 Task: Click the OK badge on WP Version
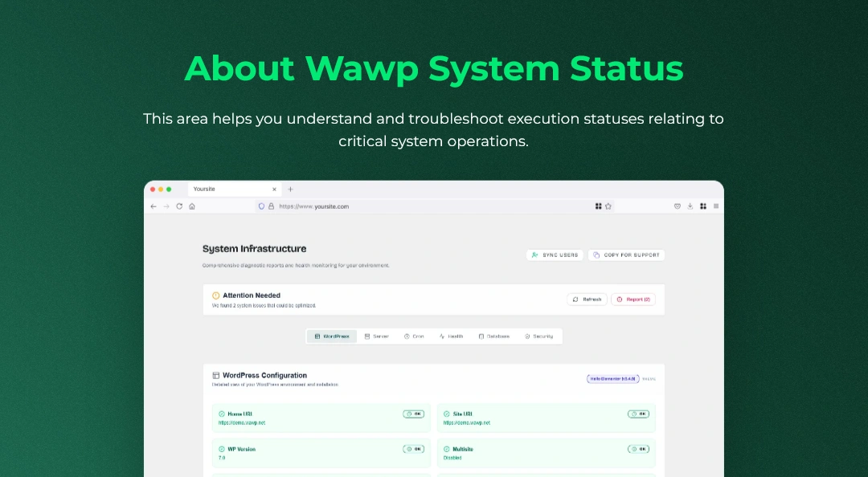(414, 450)
